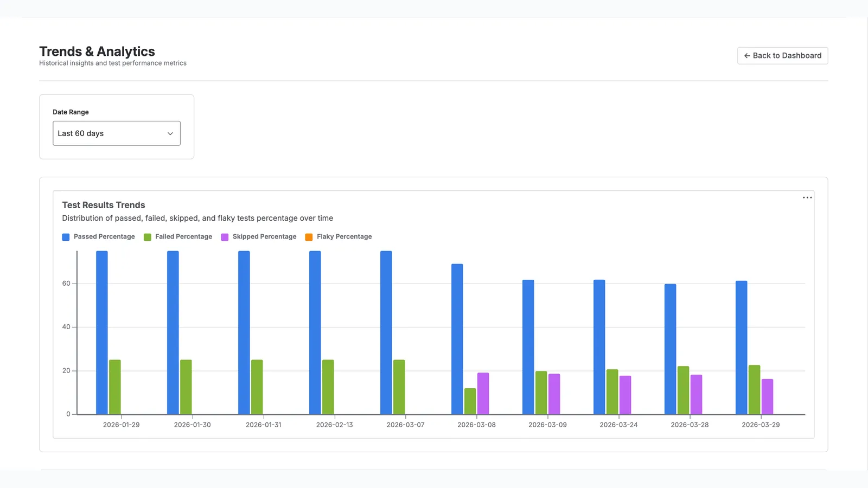This screenshot has width=868, height=488.
Task: Click the blue passed bar for 2026-01-31
Action: tap(244, 332)
